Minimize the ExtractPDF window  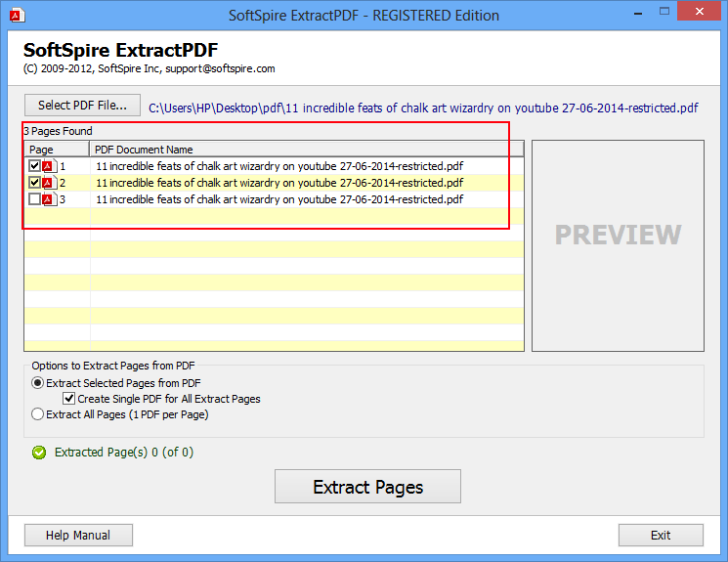click(x=638, y=13)
